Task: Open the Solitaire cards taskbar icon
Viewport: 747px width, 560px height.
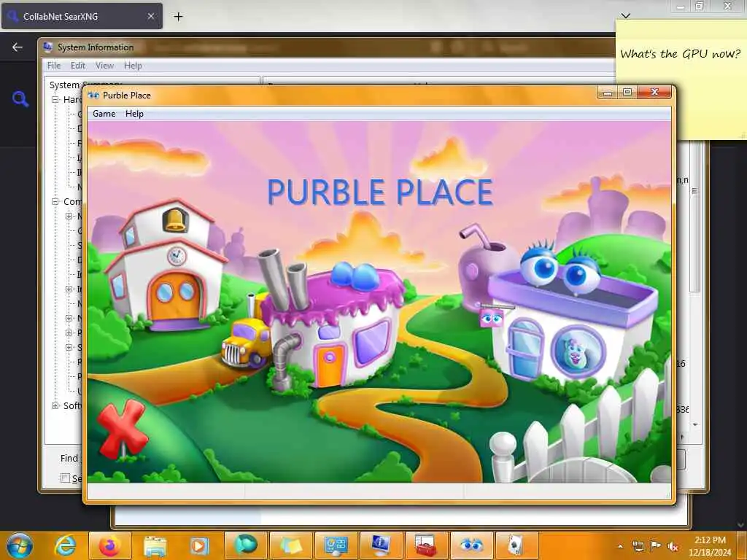Action: click(517, 545)
